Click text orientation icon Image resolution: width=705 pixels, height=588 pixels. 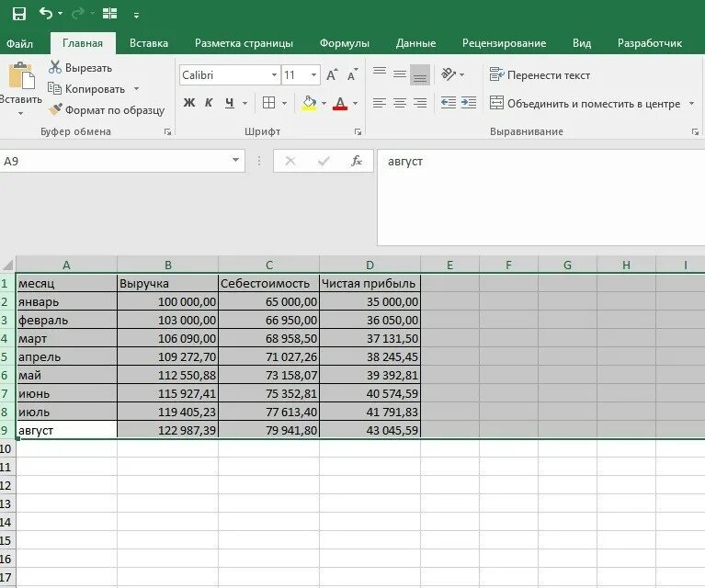pyautogui.click(x=449, y=74)
